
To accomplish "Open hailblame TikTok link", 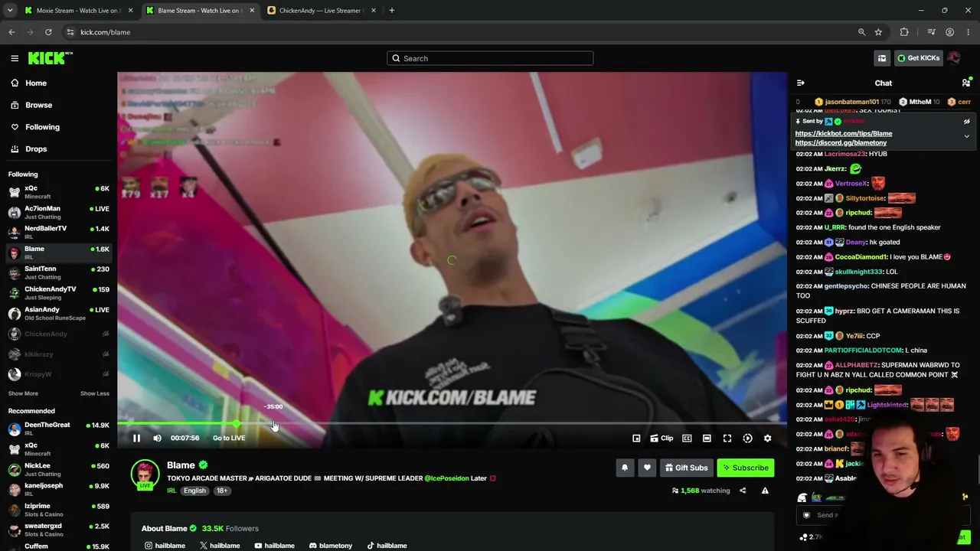I will [387, 546].
